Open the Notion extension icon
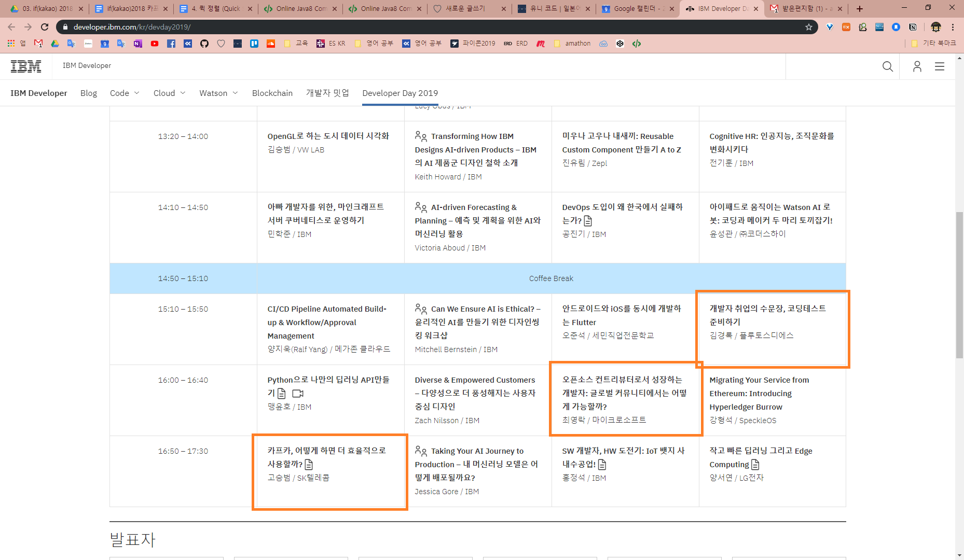This screenshot has height=560, width=964. coord(913,27)
